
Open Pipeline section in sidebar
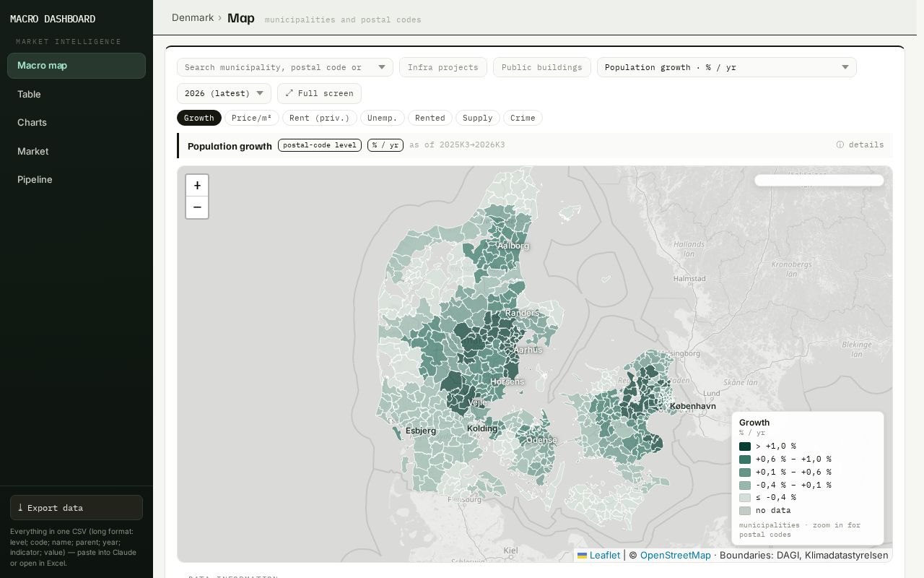coord(77,179)
